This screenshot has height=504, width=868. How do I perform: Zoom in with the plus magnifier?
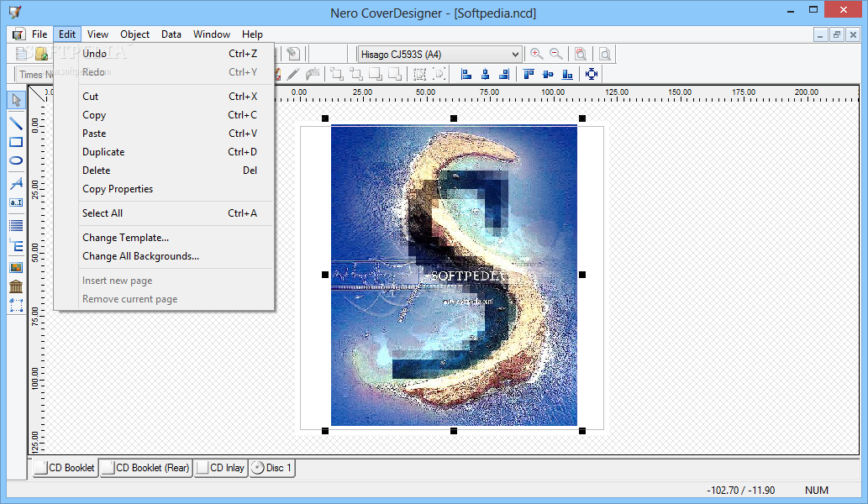coord(536,54)
